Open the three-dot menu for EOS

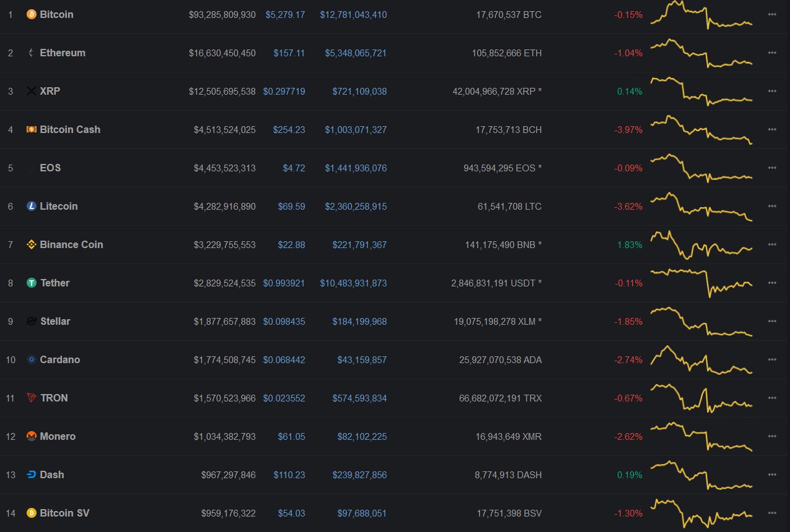(x=772, y=168)
